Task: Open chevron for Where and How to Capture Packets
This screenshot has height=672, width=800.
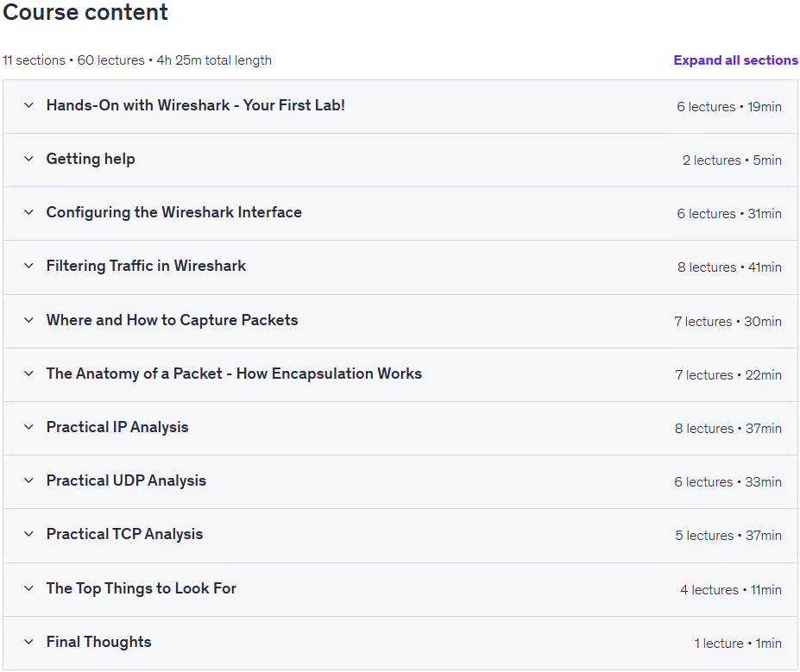Action: coord(29,320)
